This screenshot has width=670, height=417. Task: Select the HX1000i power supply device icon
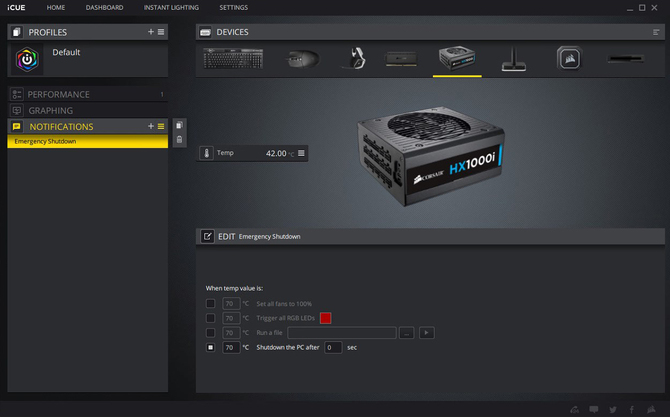(x=457, y=58)
